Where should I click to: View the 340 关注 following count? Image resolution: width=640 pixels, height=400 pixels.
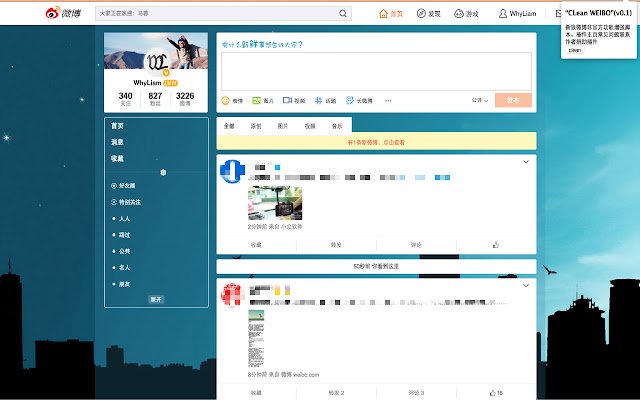tap(125, 99)
